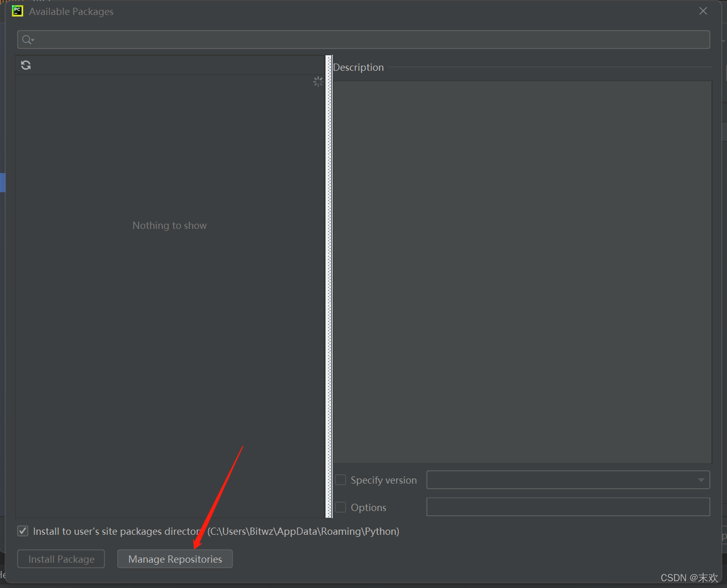Image resolution: width=727 pixels, height=588 pixels.
Task: Click the Options text field
Action: [568, 507]
